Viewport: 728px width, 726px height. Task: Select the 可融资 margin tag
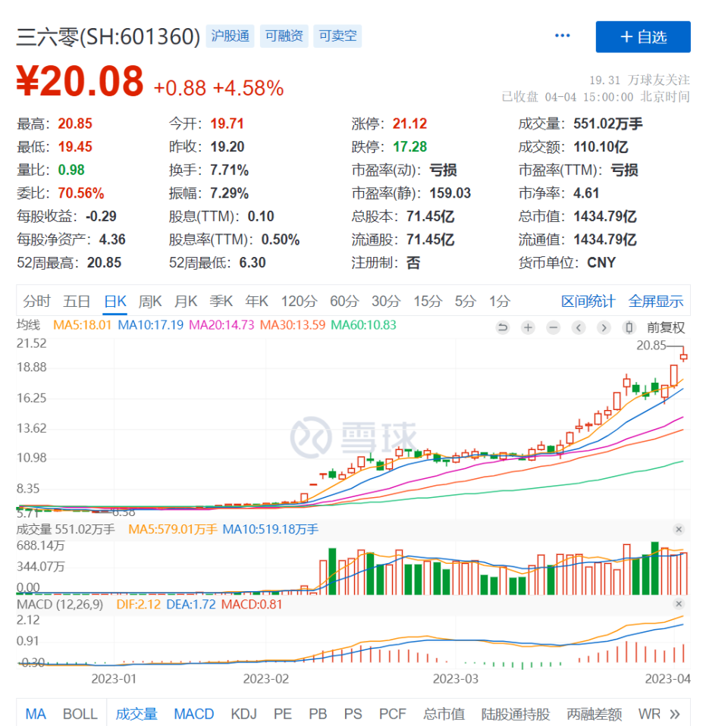284,36
